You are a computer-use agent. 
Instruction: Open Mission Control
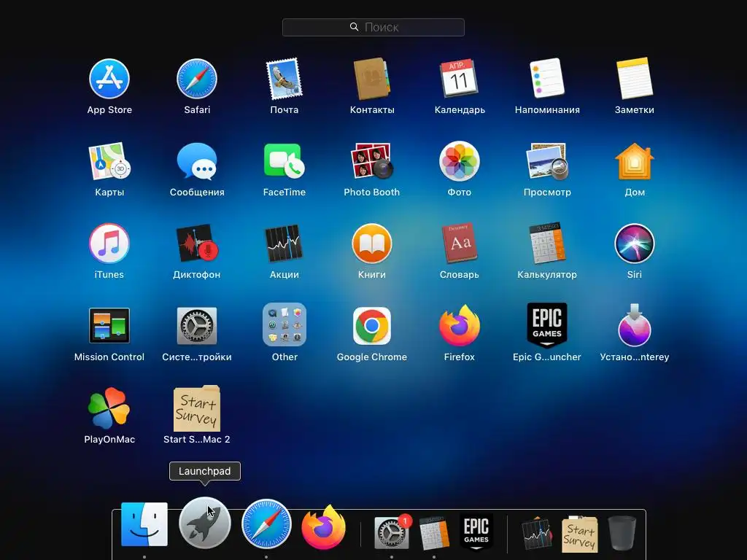109,326
